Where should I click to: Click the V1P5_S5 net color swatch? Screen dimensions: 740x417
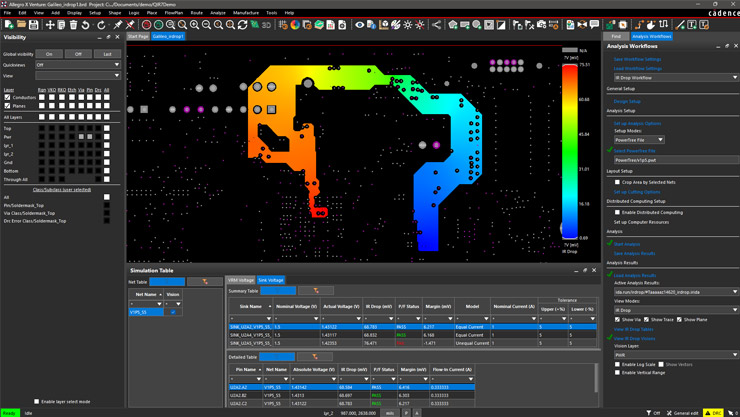point(173,312)
